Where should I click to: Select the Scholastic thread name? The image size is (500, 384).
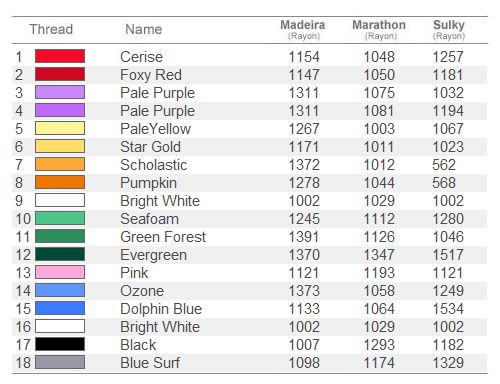click(x=153, y=165)
